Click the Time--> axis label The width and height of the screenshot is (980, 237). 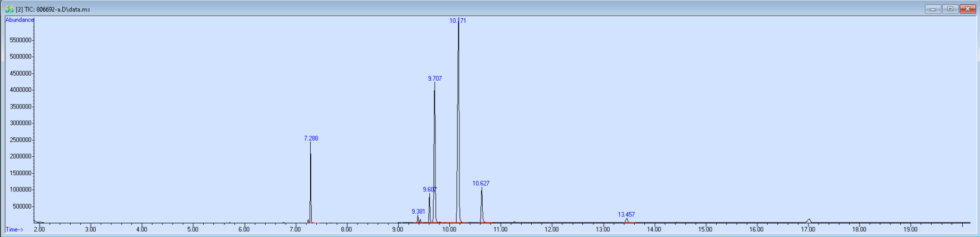[14, 229]
